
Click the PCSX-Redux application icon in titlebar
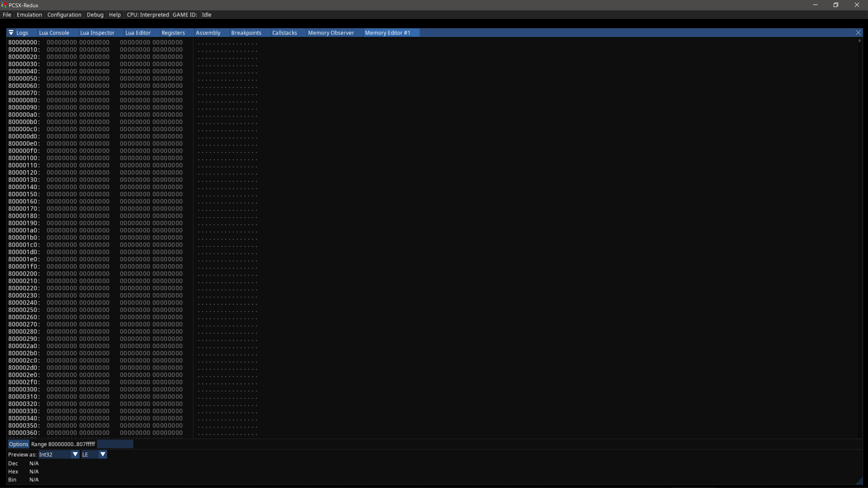[4, 5]
